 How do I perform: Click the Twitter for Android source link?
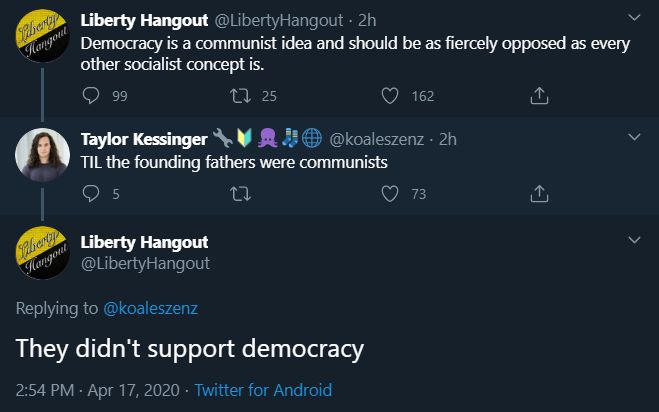coord(263,390)
